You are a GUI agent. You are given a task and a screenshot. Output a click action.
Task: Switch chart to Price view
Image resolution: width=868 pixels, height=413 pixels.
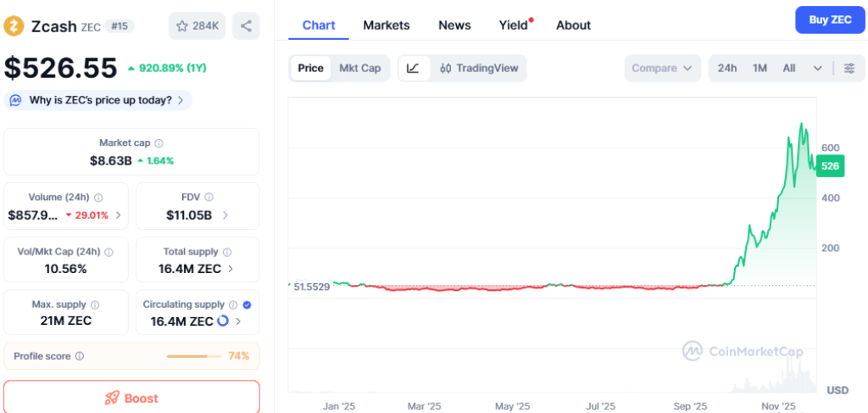tap(310, 68)
